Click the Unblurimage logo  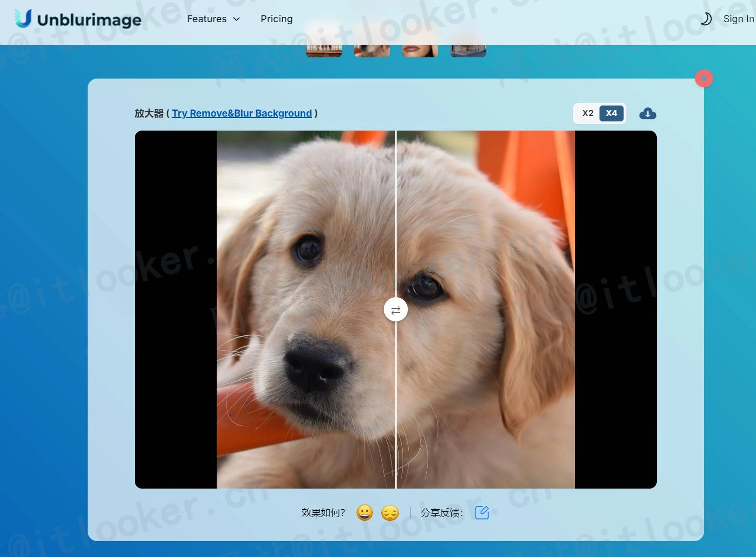coord(78,19)
